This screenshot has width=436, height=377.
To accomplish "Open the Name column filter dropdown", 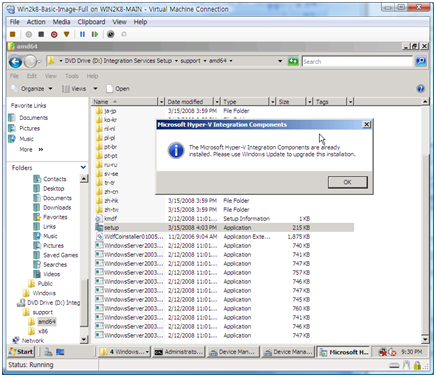I will pyautogui.click(x=161, y=101).
